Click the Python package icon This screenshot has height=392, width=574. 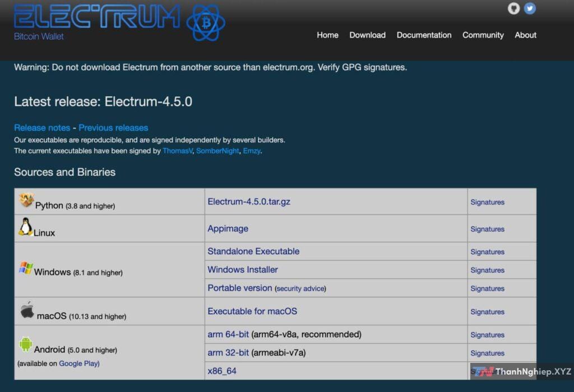click(26, 200)
